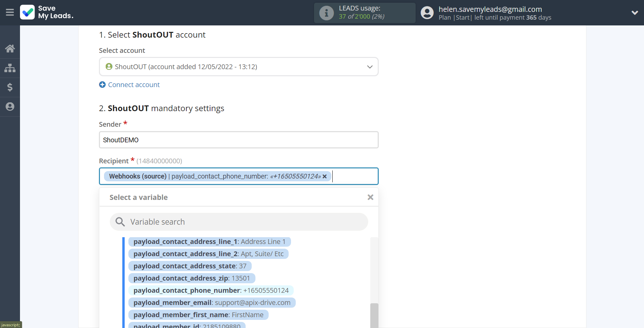Click the Save My Leads logo
This screenshot has width=644, height=328.
click(x=46, y=13)
